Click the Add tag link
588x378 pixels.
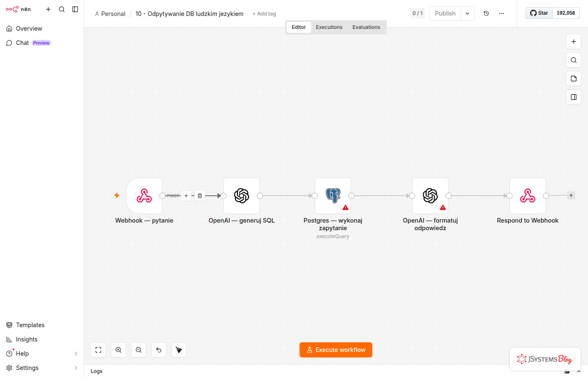pyautogui.click(x=264, y=14)
